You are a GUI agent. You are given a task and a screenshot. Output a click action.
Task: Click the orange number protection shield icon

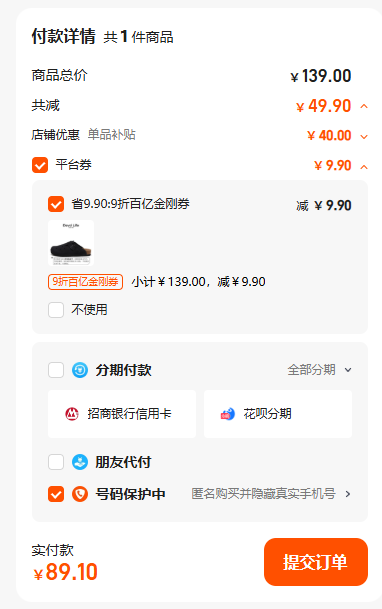(x=80, y=494)
